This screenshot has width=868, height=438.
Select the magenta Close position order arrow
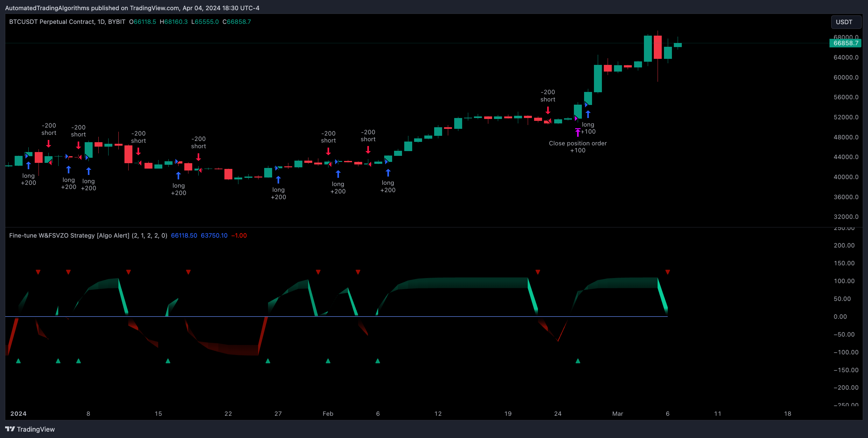[x=577, y=132]
